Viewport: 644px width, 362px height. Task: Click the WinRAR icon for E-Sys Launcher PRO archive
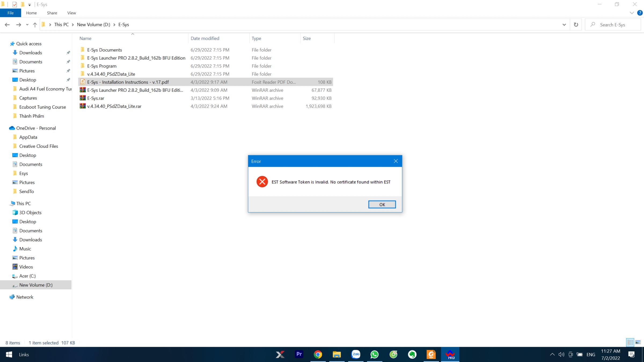82,90
